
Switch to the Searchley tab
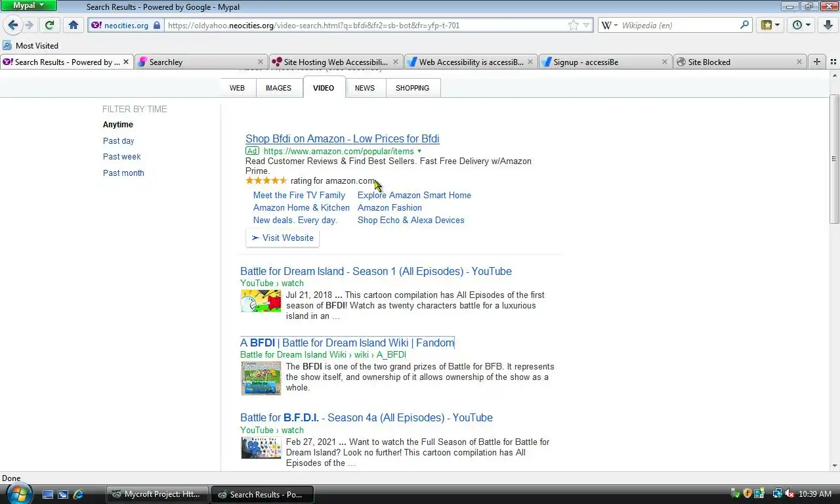click(200, 62)
